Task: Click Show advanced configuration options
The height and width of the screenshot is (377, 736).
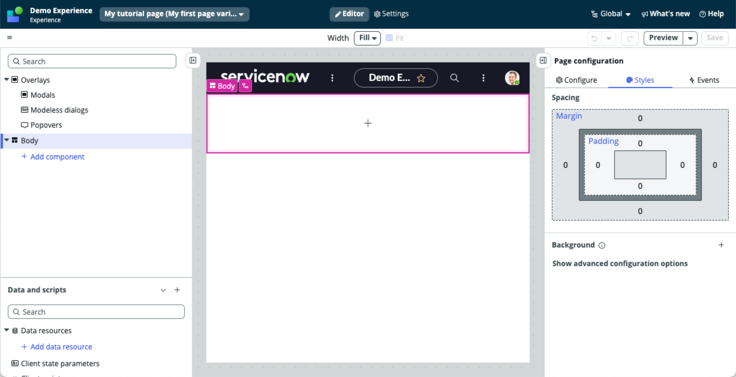Action: pyautogui.click(x=620, y=263)
